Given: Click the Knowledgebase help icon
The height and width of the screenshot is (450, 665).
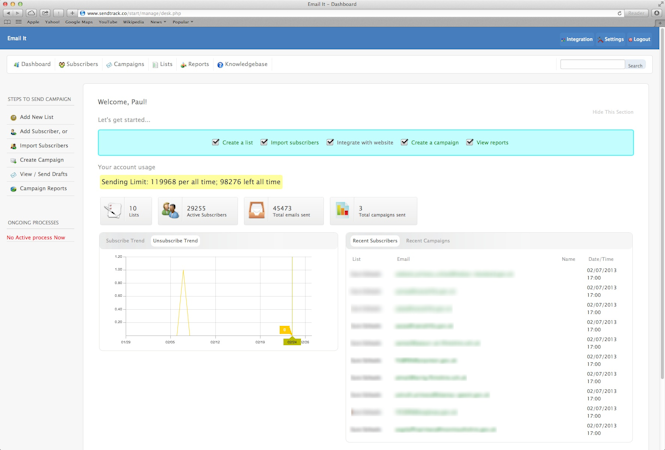Looking at the screenshot, I should click(x=220, y=64).
